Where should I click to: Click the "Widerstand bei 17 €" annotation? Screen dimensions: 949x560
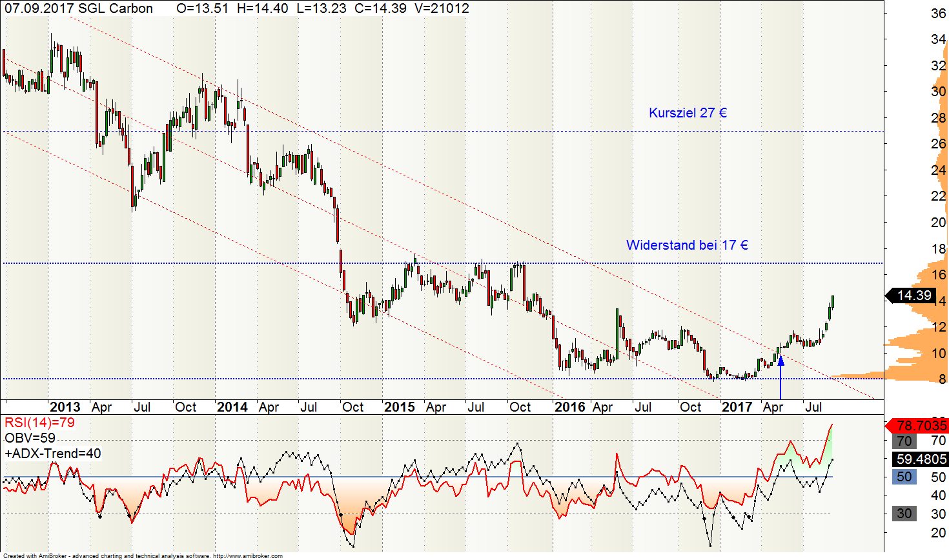(687, 245)
